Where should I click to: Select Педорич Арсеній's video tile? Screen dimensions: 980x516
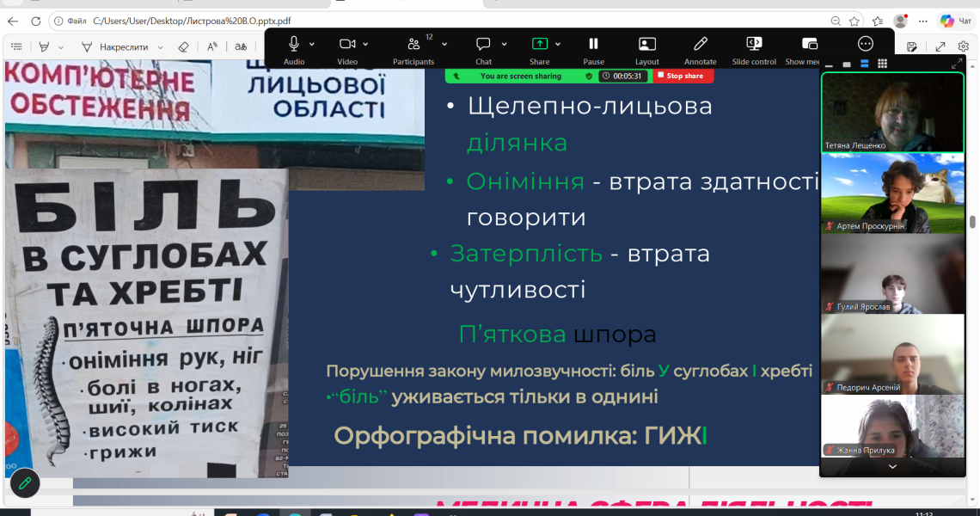892,354
